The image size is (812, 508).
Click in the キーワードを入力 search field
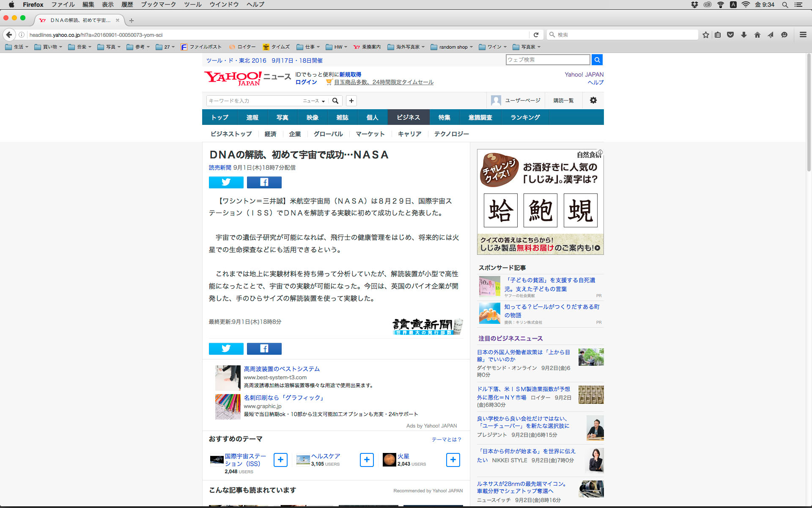click(x=254, y=101)
